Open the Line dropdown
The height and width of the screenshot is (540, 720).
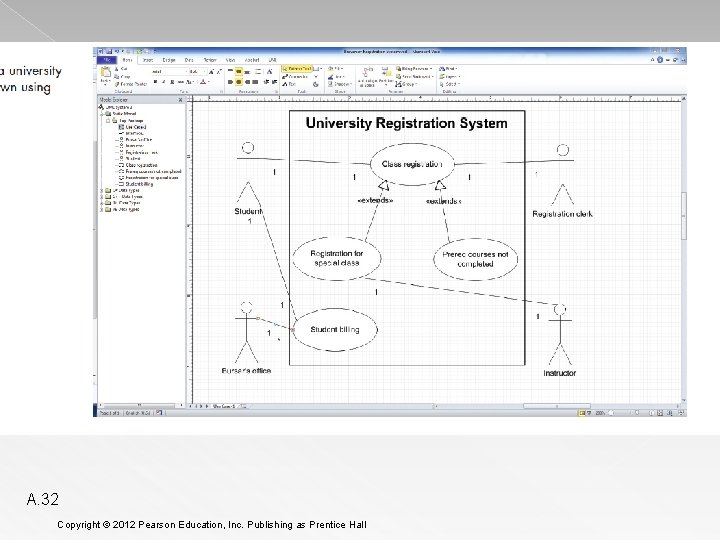(x=337, y=77)
